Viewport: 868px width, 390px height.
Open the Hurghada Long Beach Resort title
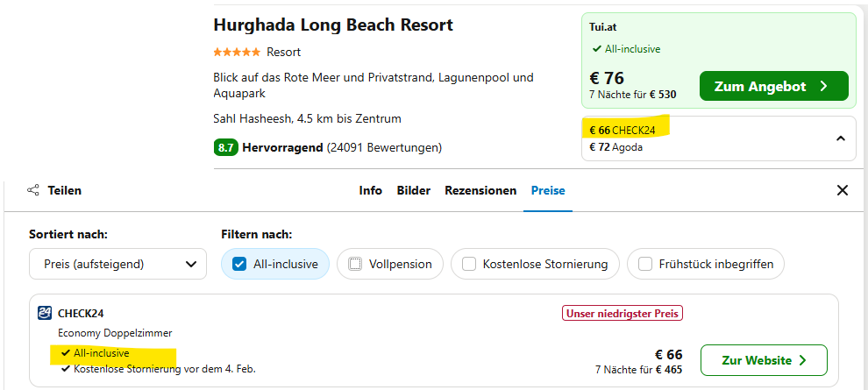click(333, 25)
